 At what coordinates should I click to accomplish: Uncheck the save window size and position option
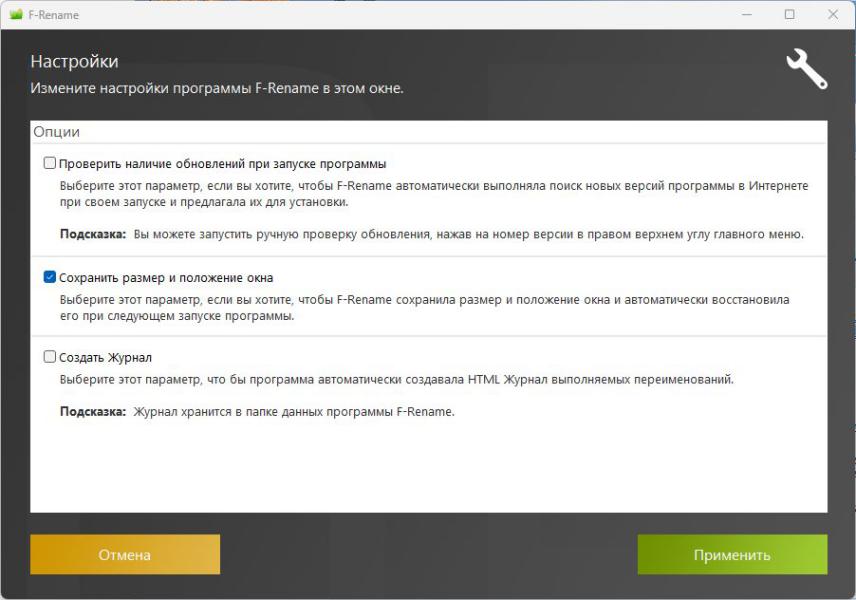pos(50,277)
